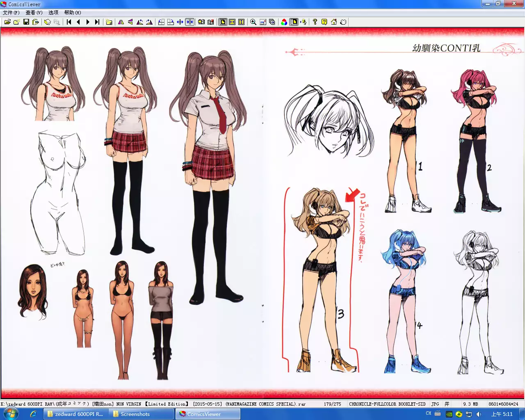Open zedward 600DPI folder from taskbar
This screenshot has height=420, width=525.
pos(76,414)
